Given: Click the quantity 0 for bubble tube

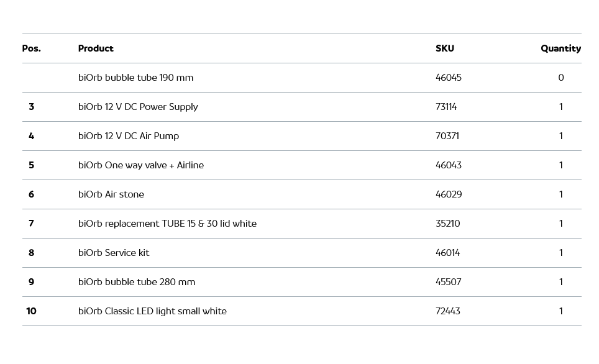Looking at the screenshot, I should [560, 78].
